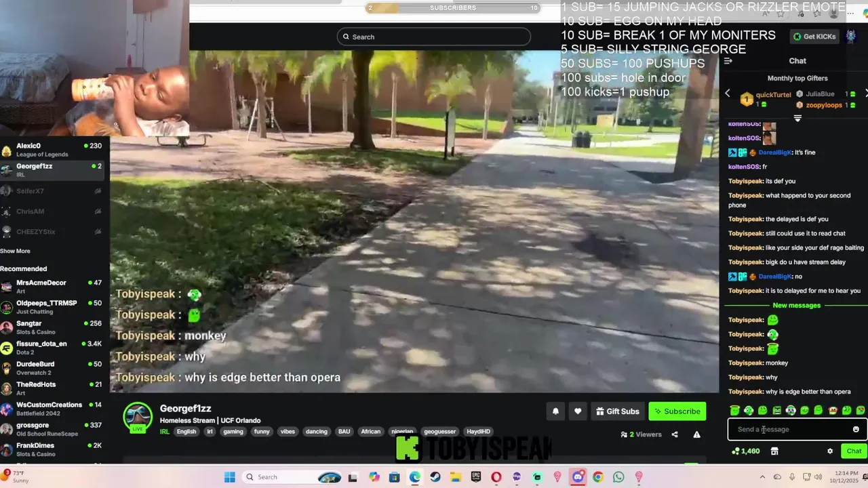
Task: Click the Gift Subs button
Action: [618, 411]
